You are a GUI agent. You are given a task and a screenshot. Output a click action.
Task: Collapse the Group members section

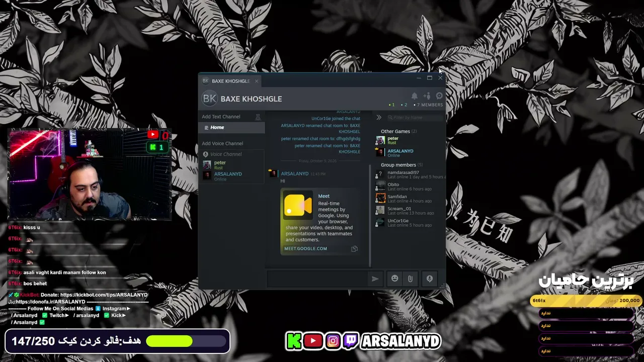[401, 165]
